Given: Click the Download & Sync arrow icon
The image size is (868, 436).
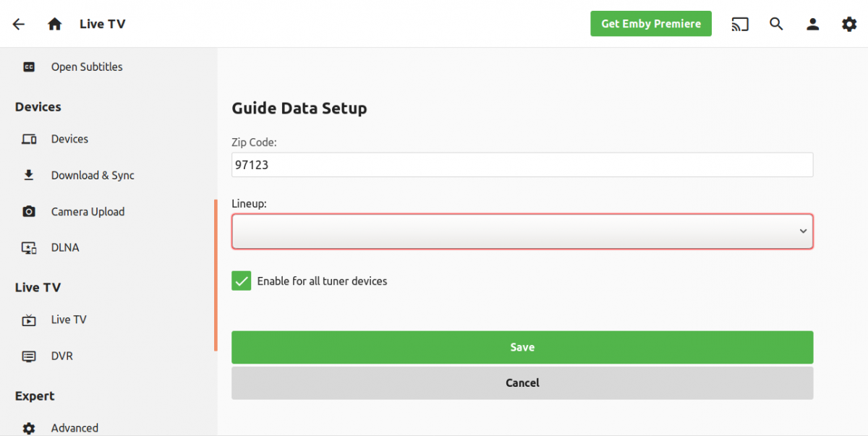Looking at the screenshot, I should (x=29, y=175).
